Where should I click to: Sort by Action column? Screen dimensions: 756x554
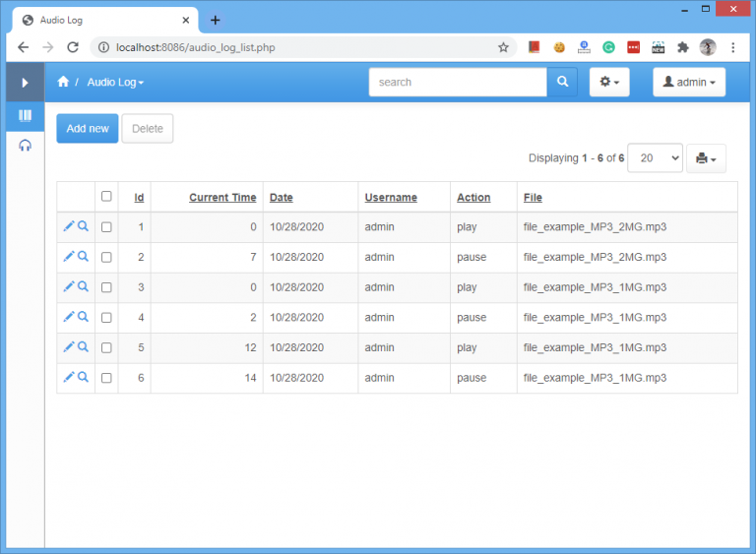coord(473,197)
